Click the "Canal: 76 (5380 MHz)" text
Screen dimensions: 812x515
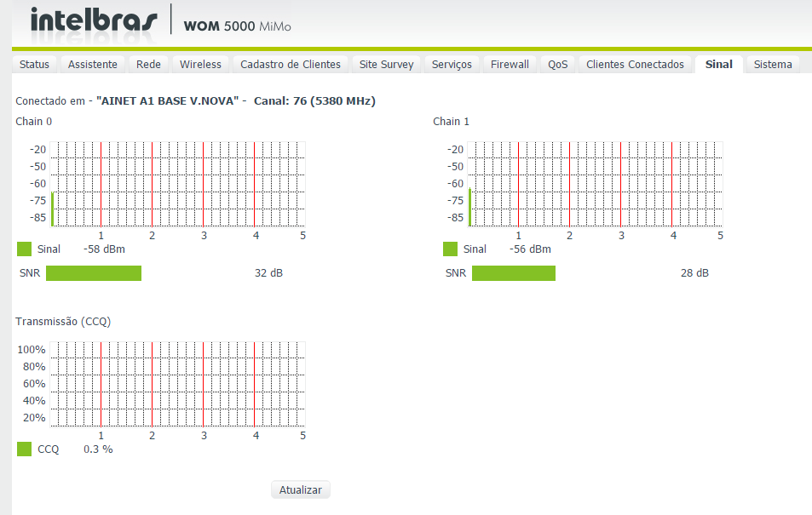click(x=314, y=101)
